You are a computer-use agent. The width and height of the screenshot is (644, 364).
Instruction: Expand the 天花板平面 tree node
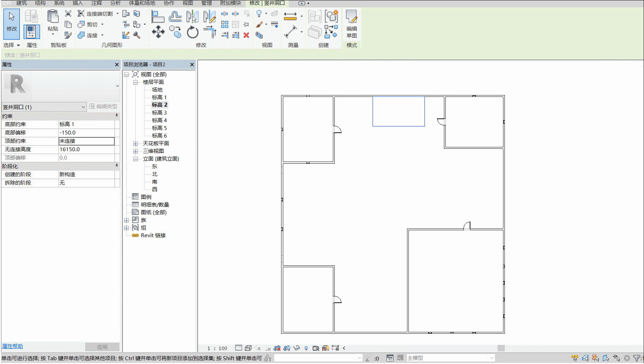(135, 144)
